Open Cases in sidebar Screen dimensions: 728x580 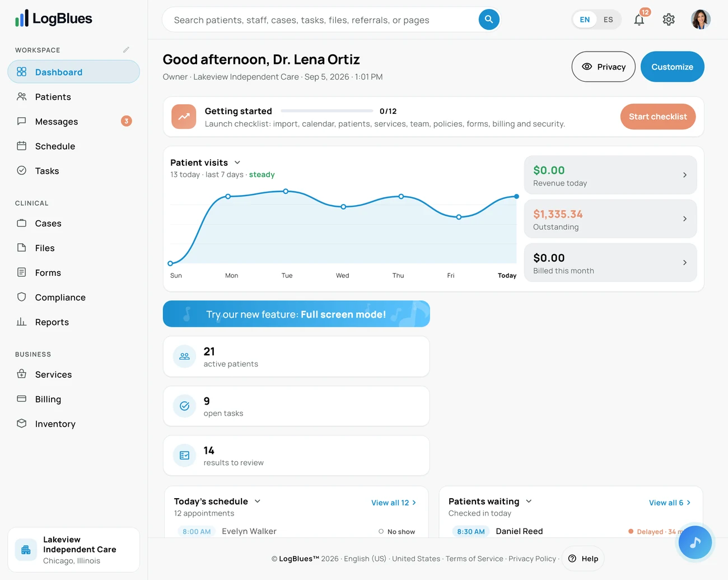(x=73, y=223)
